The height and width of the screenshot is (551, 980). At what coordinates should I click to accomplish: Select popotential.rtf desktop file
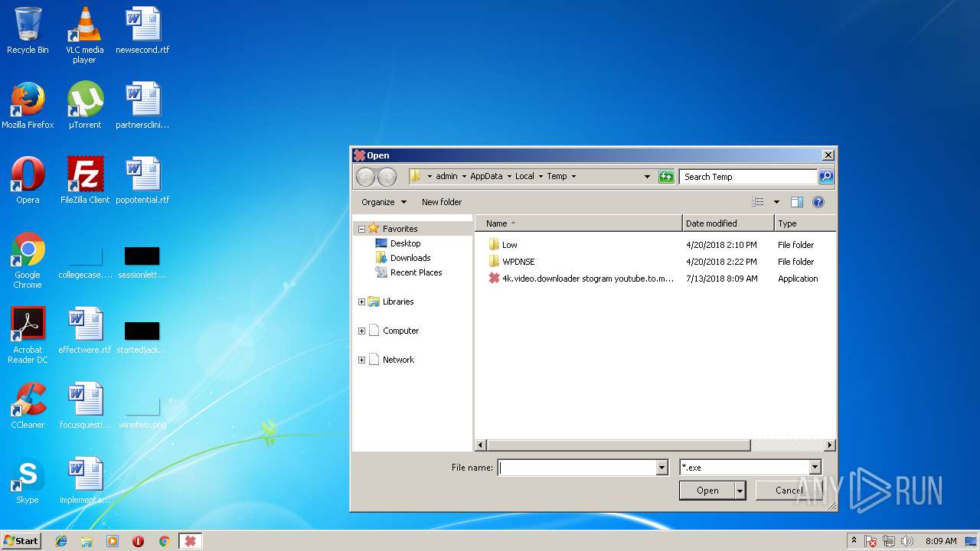click(x=142, y=181)
